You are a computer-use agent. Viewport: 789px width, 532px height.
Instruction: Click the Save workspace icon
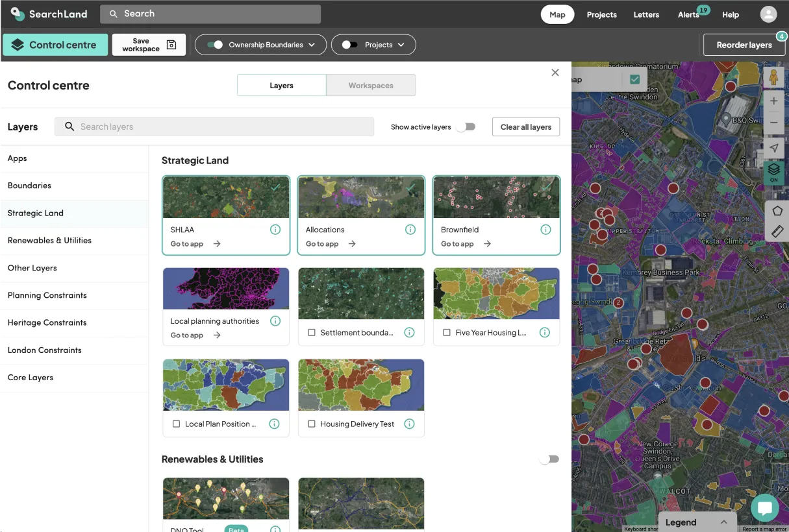point(171,44)
